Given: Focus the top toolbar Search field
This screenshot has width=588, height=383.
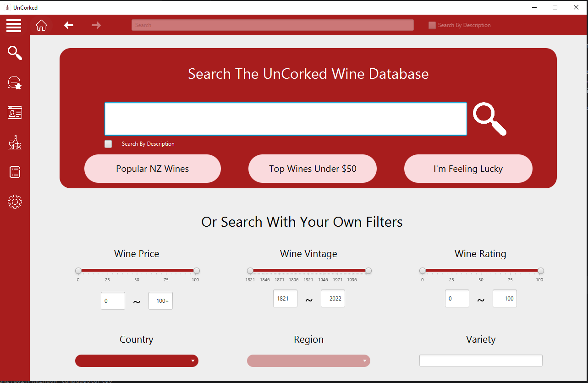Looking at the screenshot, I should click(x=273, y=25).
